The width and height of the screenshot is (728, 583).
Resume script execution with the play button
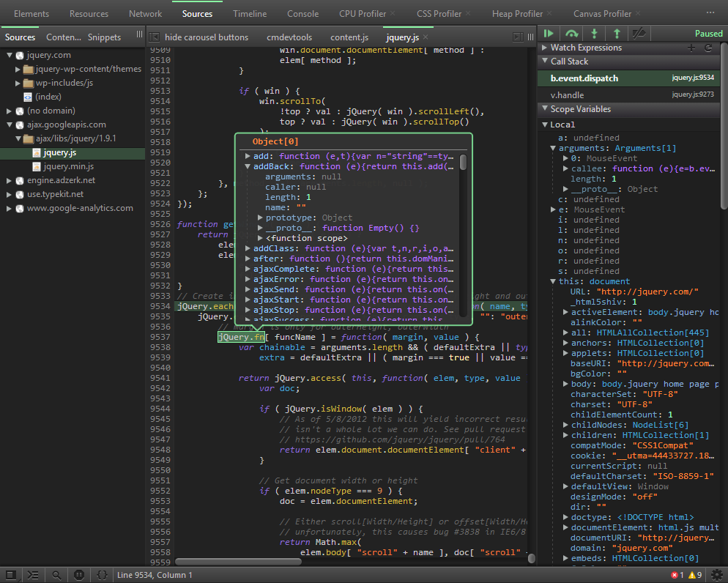click(x=548, y=34)
